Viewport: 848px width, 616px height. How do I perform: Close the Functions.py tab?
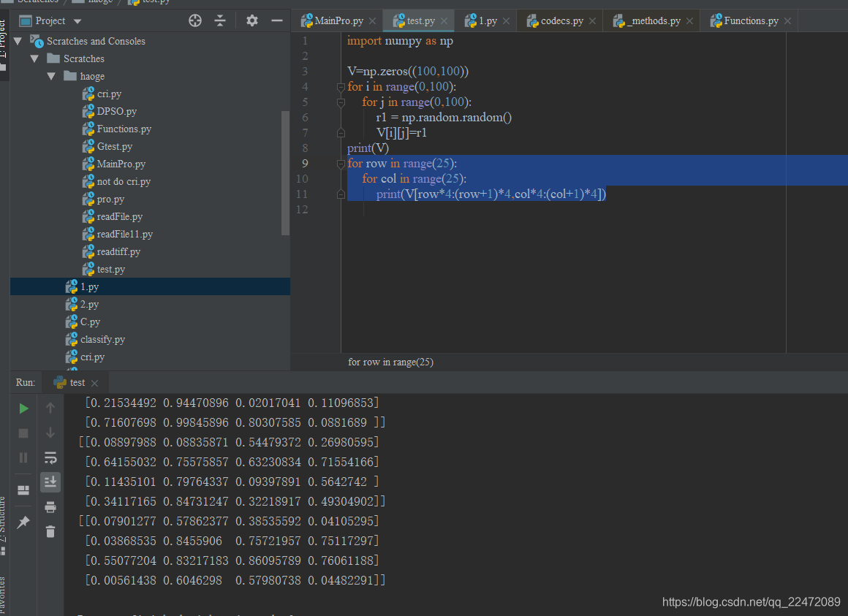(787, 21)
